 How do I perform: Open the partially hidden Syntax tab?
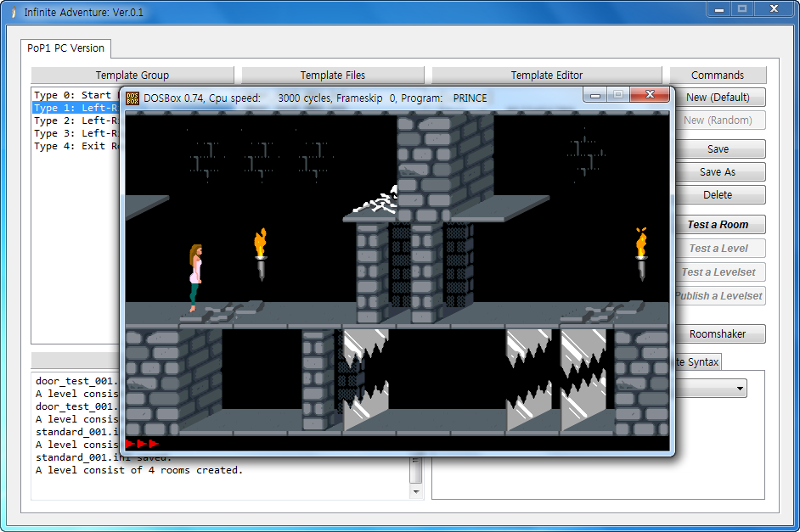(x=698, y=361)
